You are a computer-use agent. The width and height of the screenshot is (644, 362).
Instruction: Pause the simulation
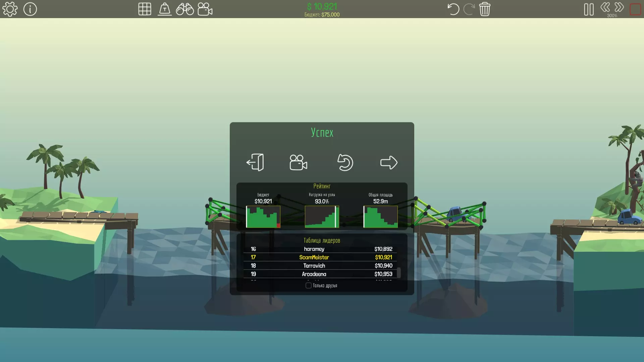point(589,9)
